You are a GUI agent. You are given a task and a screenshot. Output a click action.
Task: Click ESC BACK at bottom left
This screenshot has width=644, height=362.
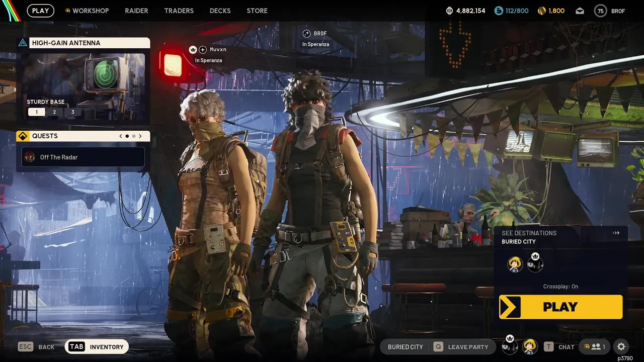coord(36,347)
